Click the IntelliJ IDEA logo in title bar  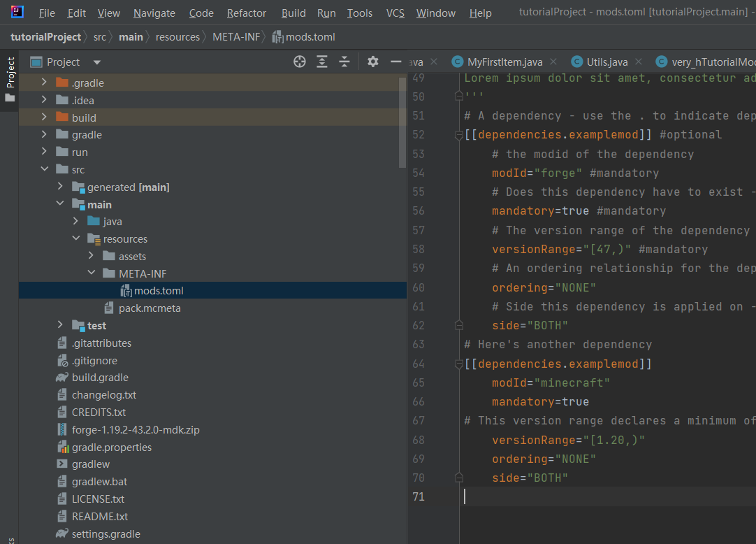[x=17, y=12]
